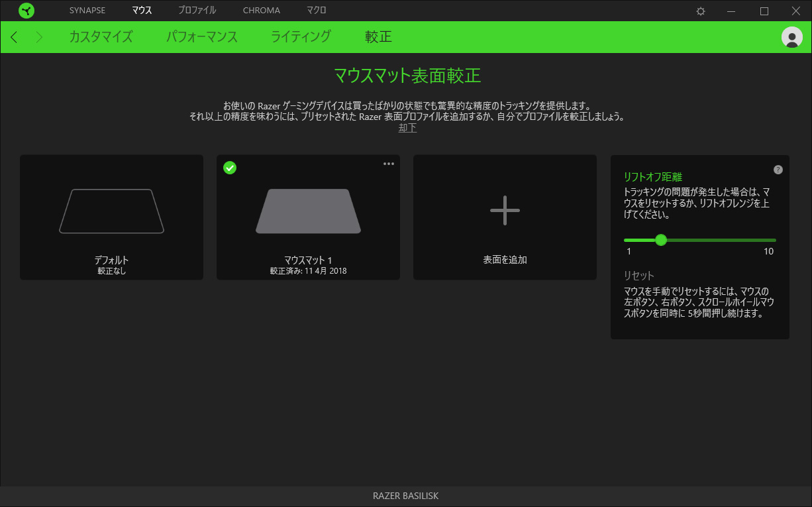Open the マクロ tab

click(x=317, y=11)
